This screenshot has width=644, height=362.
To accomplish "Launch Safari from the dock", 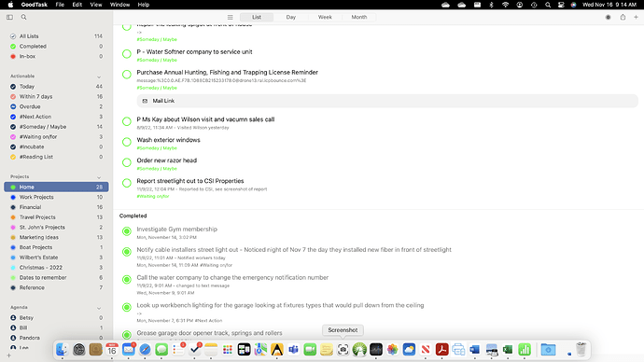I will coord(145,350).
